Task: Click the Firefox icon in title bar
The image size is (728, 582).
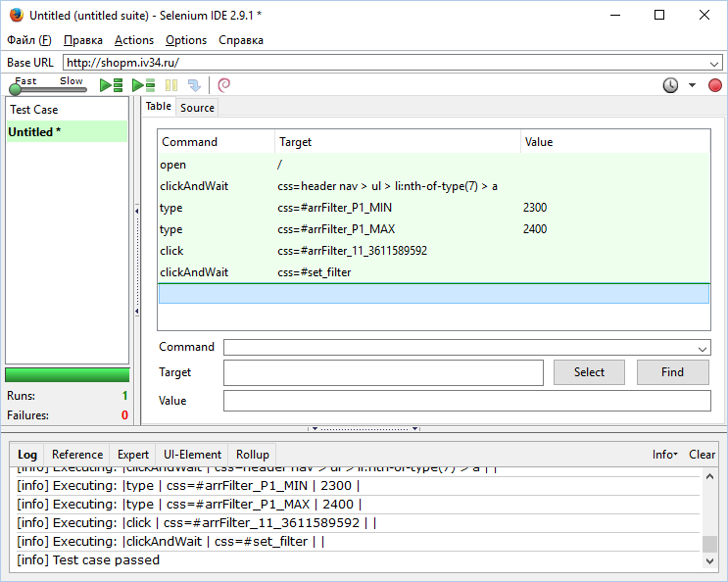Action: (x=17, y=16)
